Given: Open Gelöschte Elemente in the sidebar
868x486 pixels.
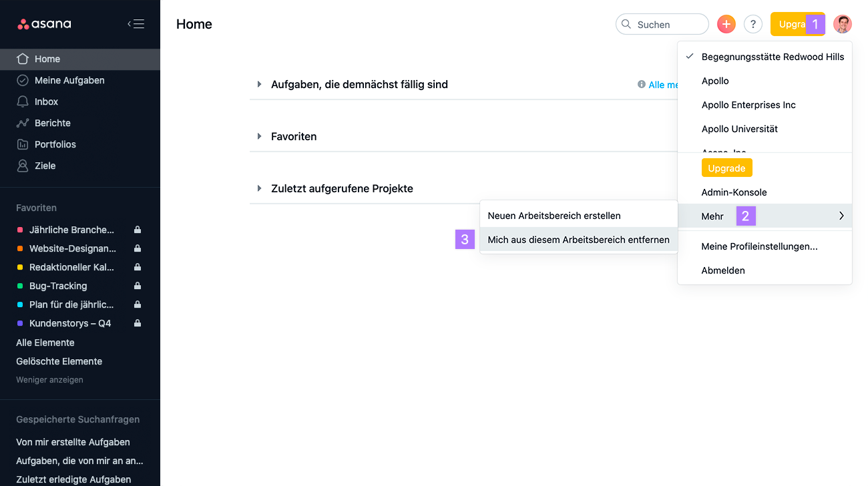Looking at the screenshot, I should pyautogui.click(x=59, y=361).
